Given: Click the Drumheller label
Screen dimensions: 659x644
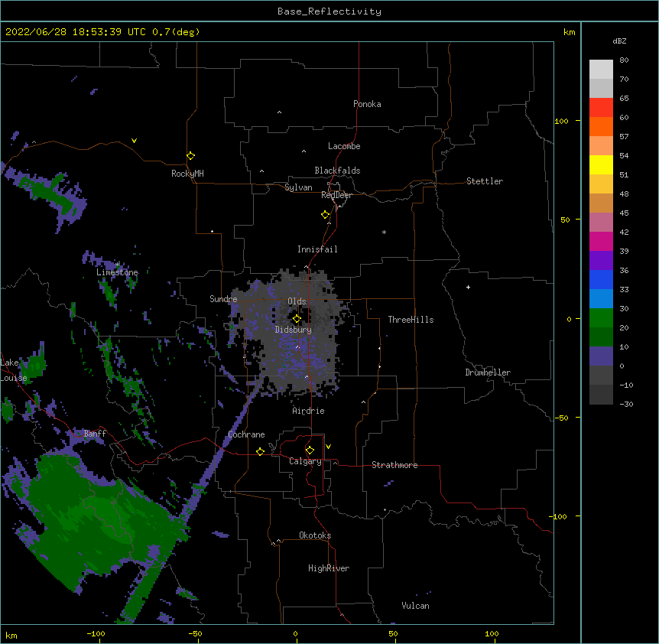Looking at the screenshot, I should [x=488, y=372].
